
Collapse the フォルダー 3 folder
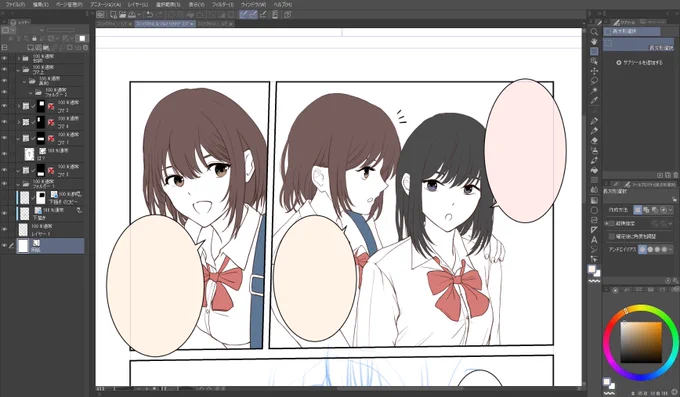(x=31, y=92)
